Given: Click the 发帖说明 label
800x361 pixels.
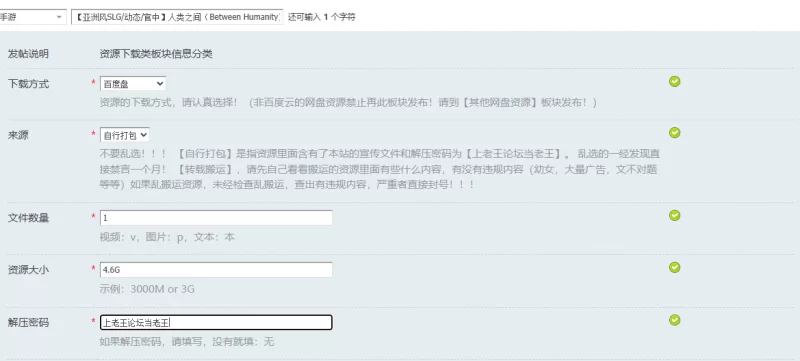Looking at the screenshot, I should [29, 54].
